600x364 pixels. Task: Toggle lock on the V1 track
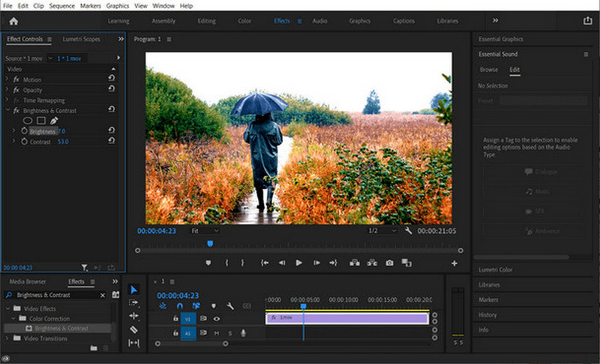point(175,318)
